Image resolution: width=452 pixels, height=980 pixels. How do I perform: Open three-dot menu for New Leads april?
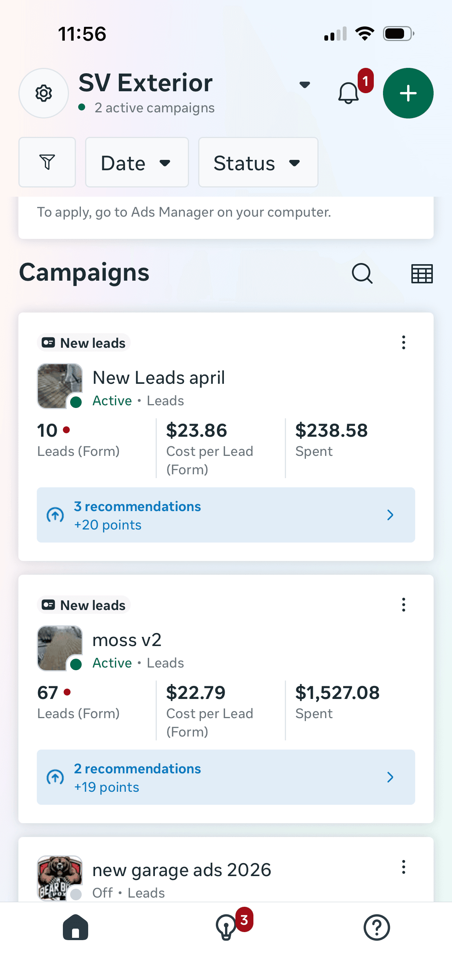[x=403, y=342]
